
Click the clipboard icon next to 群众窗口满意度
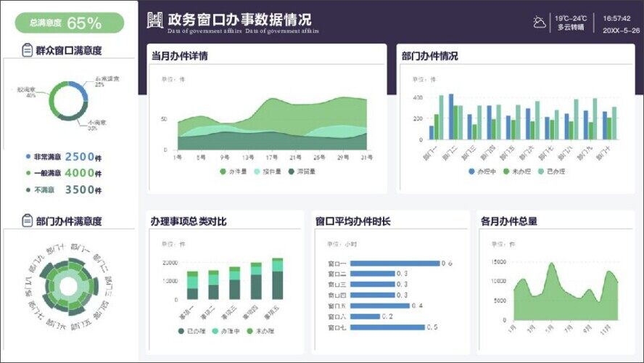click(27, 51)
